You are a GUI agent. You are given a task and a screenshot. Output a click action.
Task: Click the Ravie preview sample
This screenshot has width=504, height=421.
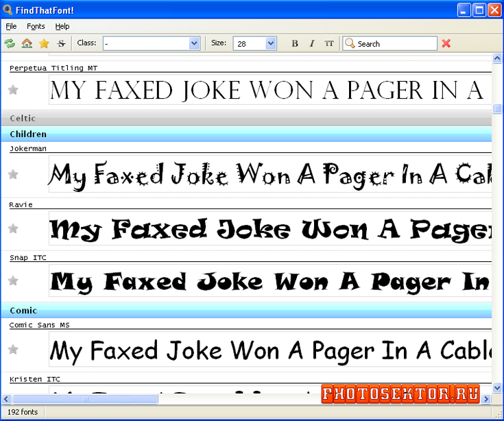(x=270, y=228)
